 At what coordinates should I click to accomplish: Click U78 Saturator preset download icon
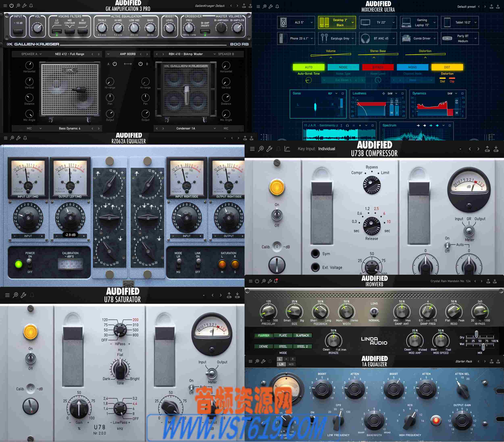coord(237,295)
